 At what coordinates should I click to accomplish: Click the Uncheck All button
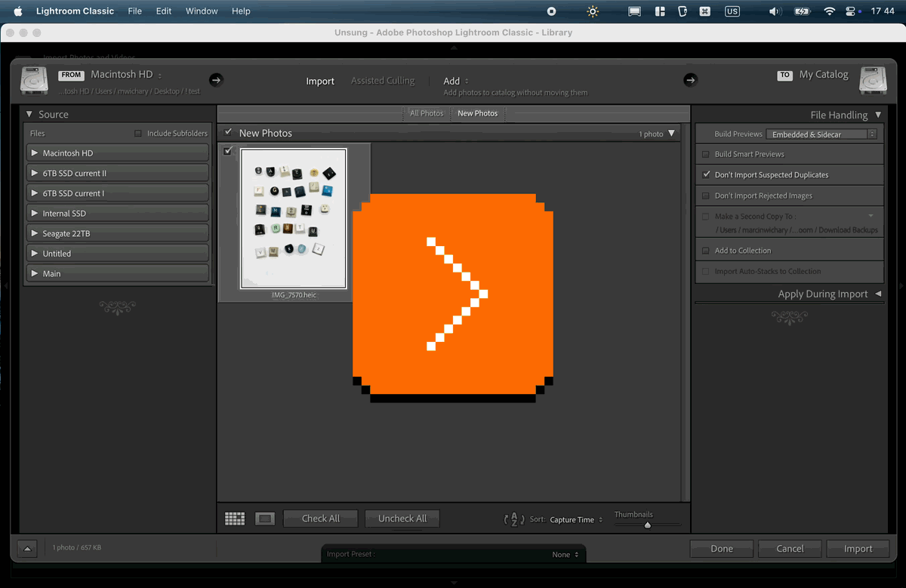coord(402,519)
